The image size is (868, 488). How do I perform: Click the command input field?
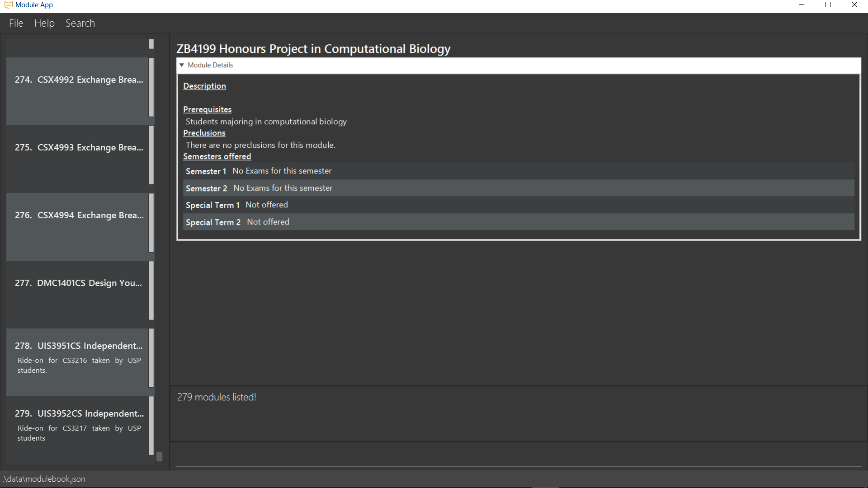coord(518,455)
